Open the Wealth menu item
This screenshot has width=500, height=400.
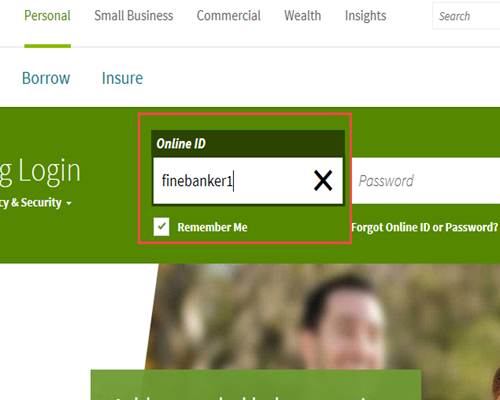pos(303,16)
